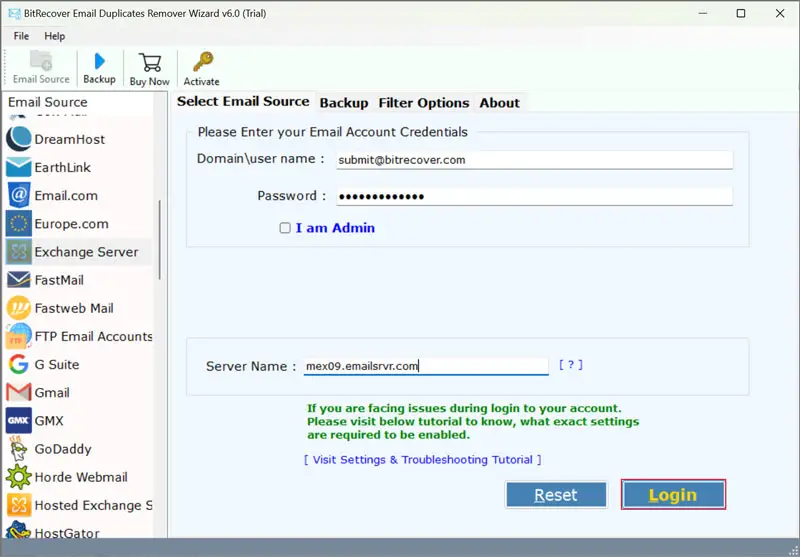Select GMX label in source list

[x=49, y=421]
